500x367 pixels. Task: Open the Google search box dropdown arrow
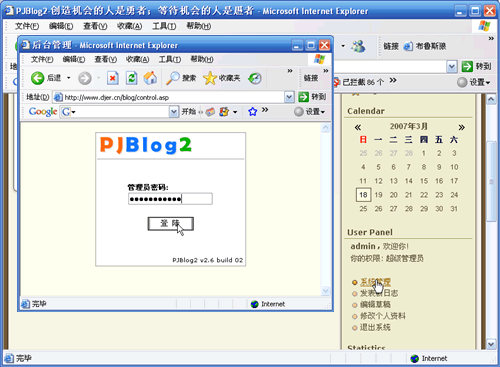click(x=174, y=112)
